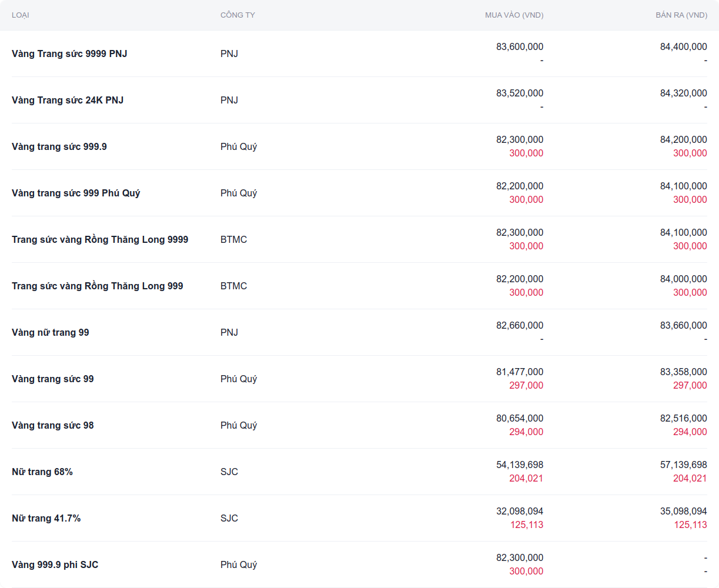Click buy price 82,300,000 for Vàng 999.9 phi SJC
The height and width of the screenshot is (588, 719).
(x=520, y=557)
